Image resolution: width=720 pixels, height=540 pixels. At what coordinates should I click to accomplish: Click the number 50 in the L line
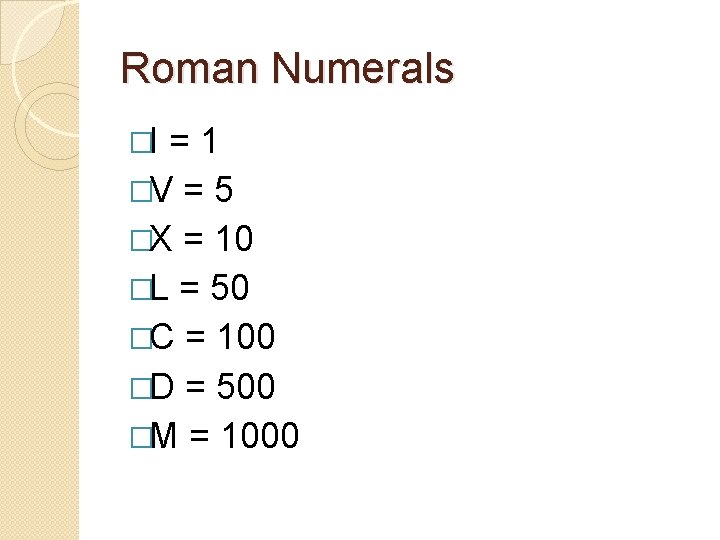230,289
